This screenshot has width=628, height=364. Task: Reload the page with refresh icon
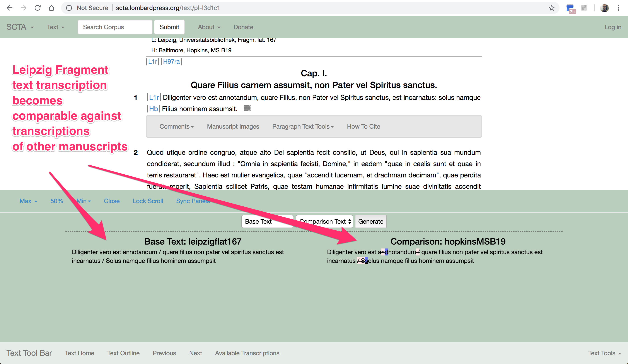37,8
